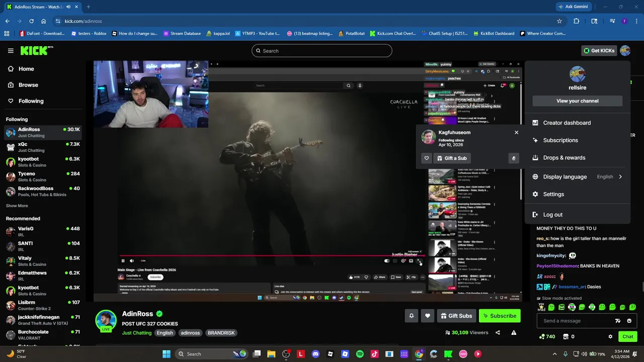Viewport: 644px width, 362px height.
Task: Mute the embedded video volume icon
Action: [x=132, y=260]
